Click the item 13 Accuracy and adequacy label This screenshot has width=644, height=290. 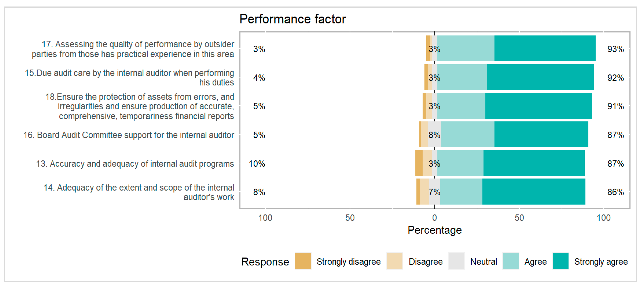135,164
